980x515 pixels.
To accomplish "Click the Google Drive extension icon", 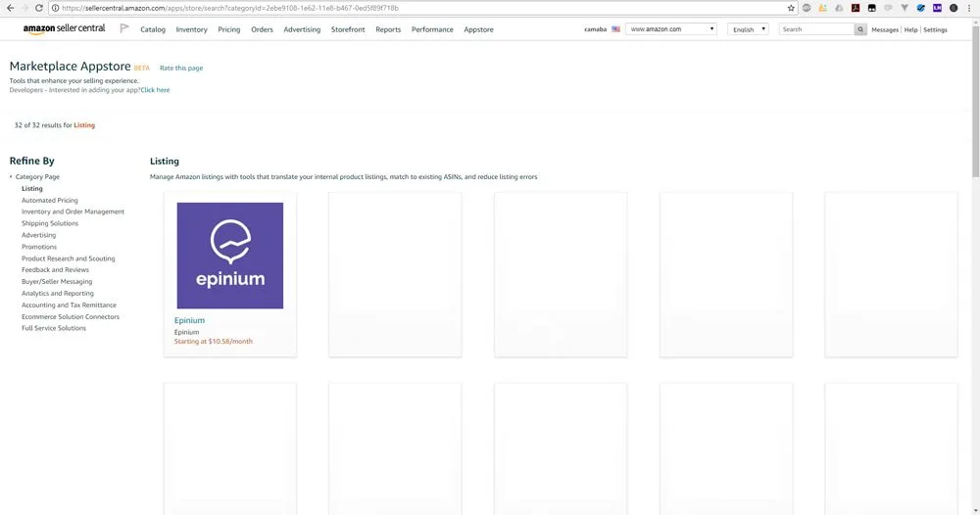I will 840,8.
